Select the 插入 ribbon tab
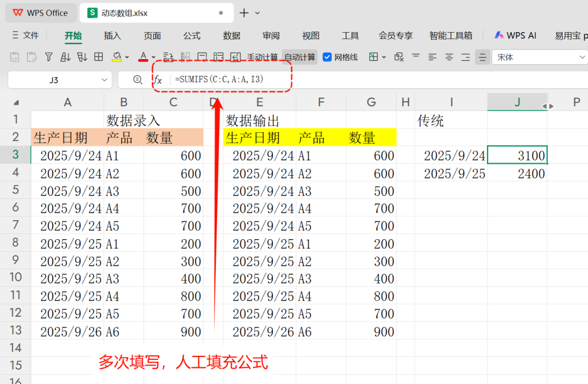The width and height of the screenshot is (588, 384). (x=112, y=36)
